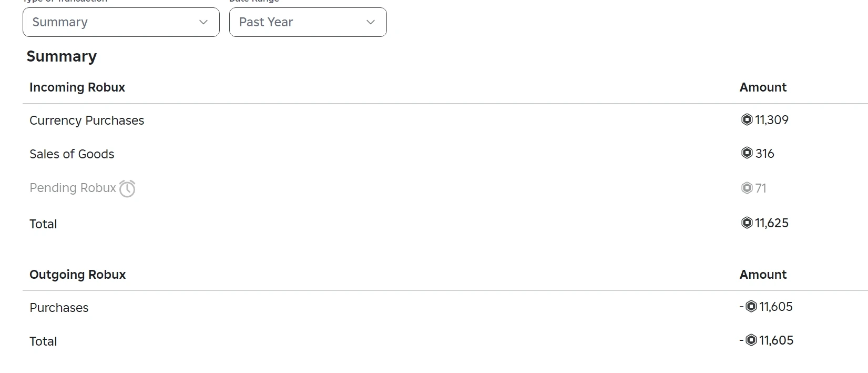The width and height of the screenshot is (868, 373).
Task: Click the Robux icon next to Purchases 11,605
Action: (751, 306)
